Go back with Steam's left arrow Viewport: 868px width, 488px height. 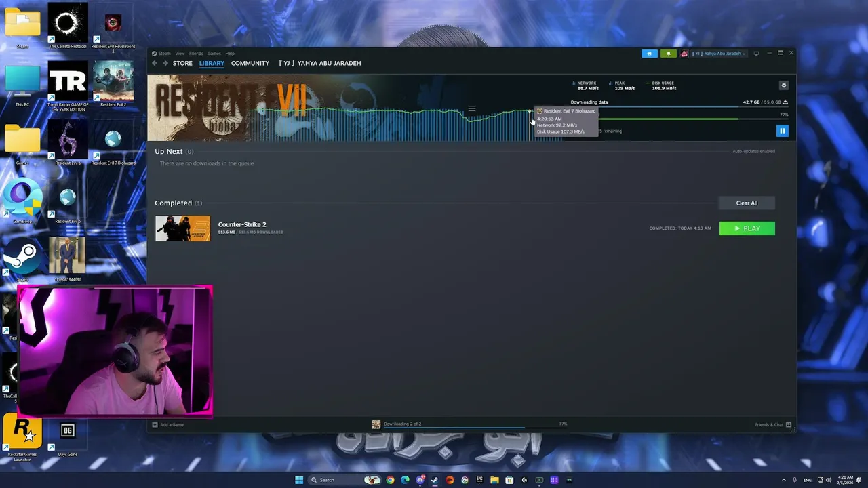[x=155, y=63]
